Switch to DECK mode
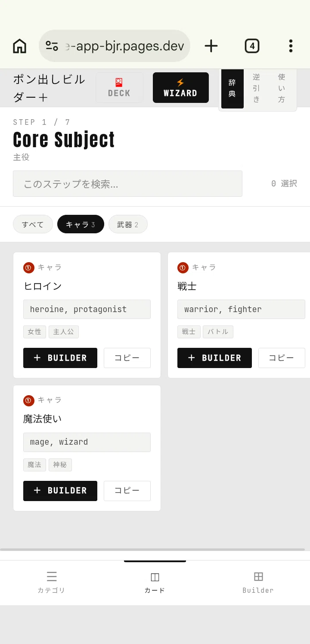Image resolution: width=310 pixels, height=644 pixels. tap(119, 88)
